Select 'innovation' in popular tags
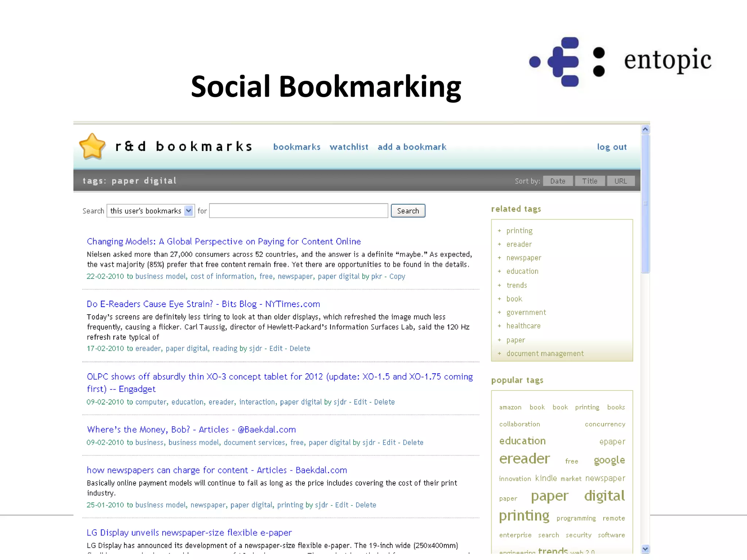The height and width of the screenshot is (560, 747). (x=515, y=479)
